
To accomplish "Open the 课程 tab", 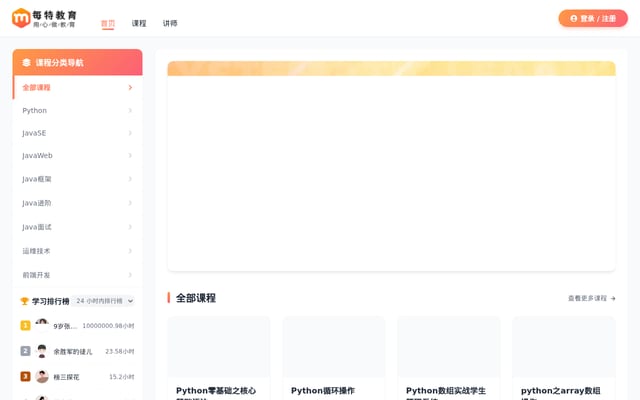I will tap(139, 23).
